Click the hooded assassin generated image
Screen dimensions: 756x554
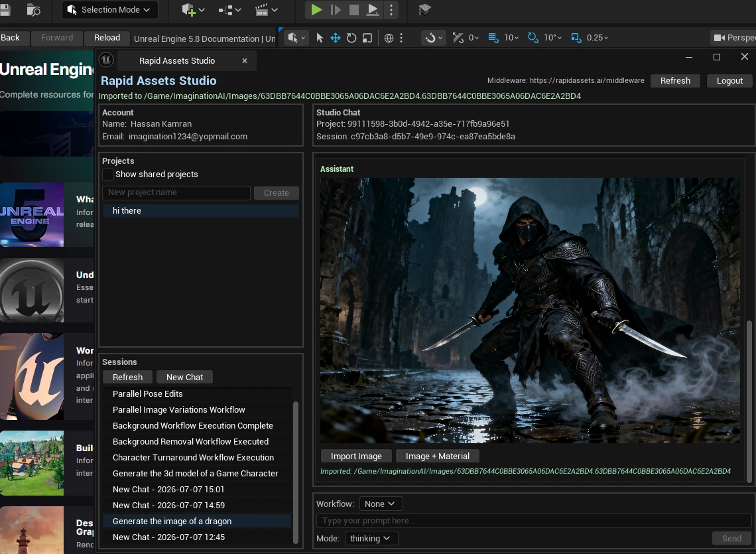tap(530, 311)
